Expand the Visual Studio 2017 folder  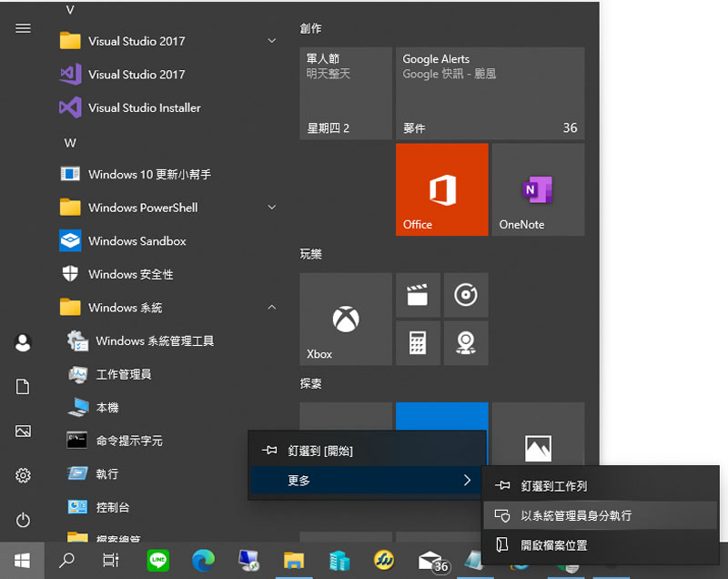[x=272, y=41]
